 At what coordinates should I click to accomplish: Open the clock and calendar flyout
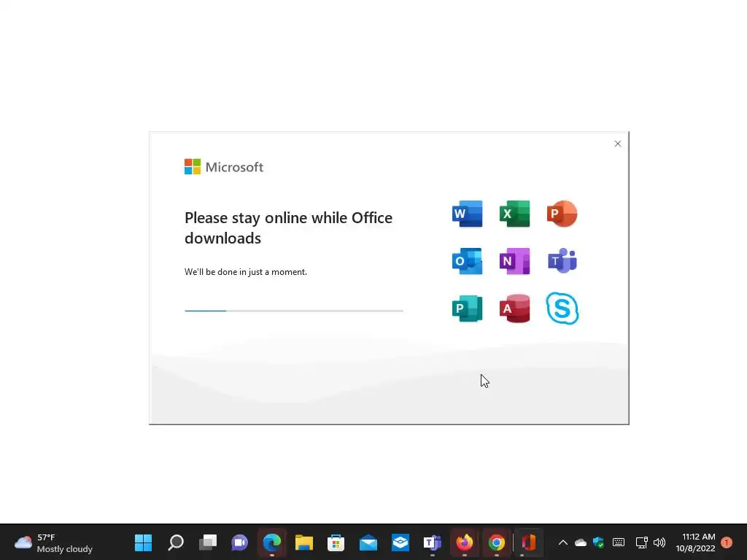[695, 542]
